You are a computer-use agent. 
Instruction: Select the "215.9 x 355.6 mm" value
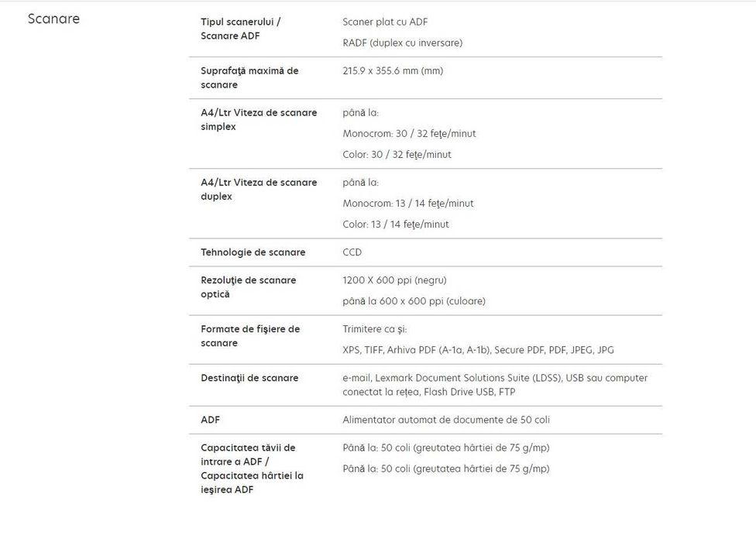click(x=393, y=71)
